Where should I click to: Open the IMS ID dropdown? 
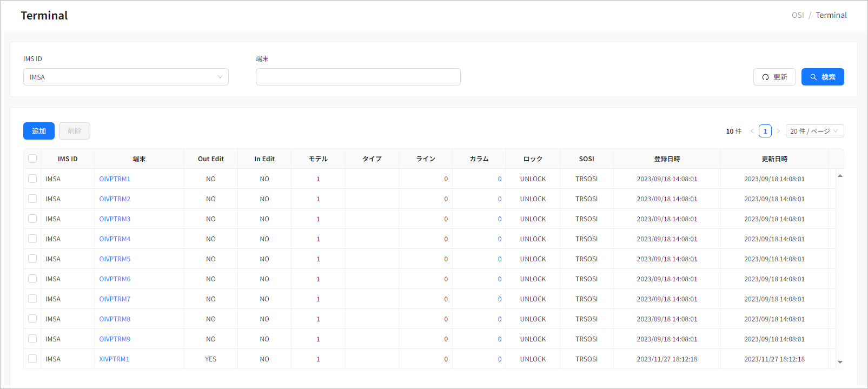(125, 77)
